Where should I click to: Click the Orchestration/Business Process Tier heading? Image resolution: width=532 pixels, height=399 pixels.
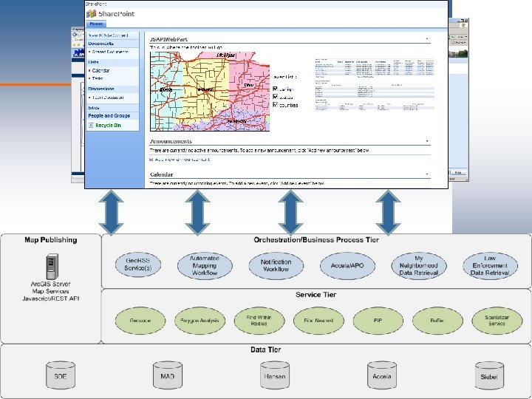316,240
